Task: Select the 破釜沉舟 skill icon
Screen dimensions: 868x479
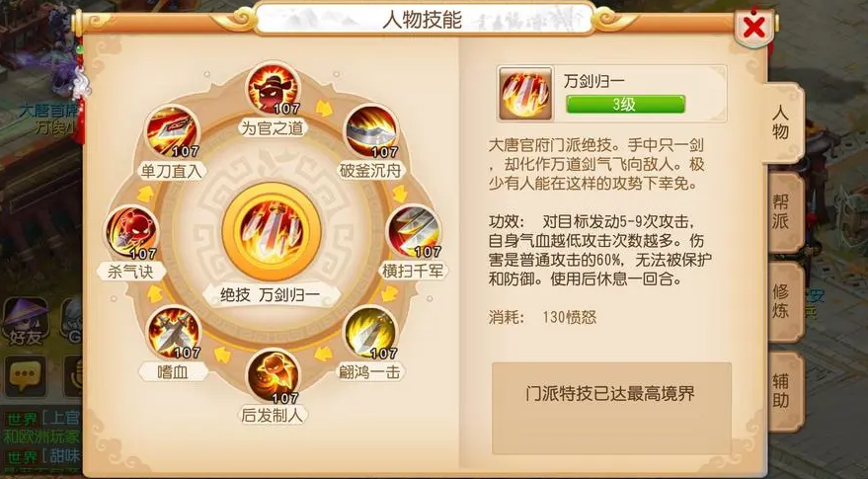Action: [371, 131]
